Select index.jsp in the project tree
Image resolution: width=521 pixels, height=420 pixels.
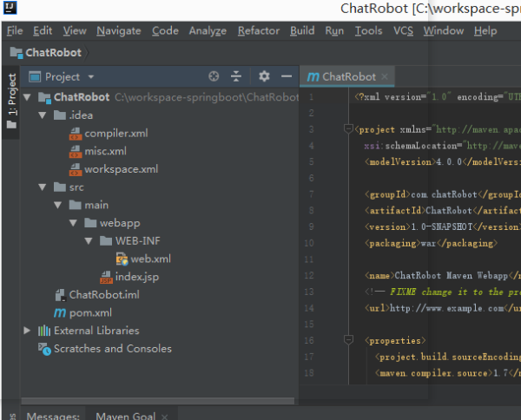137,277
